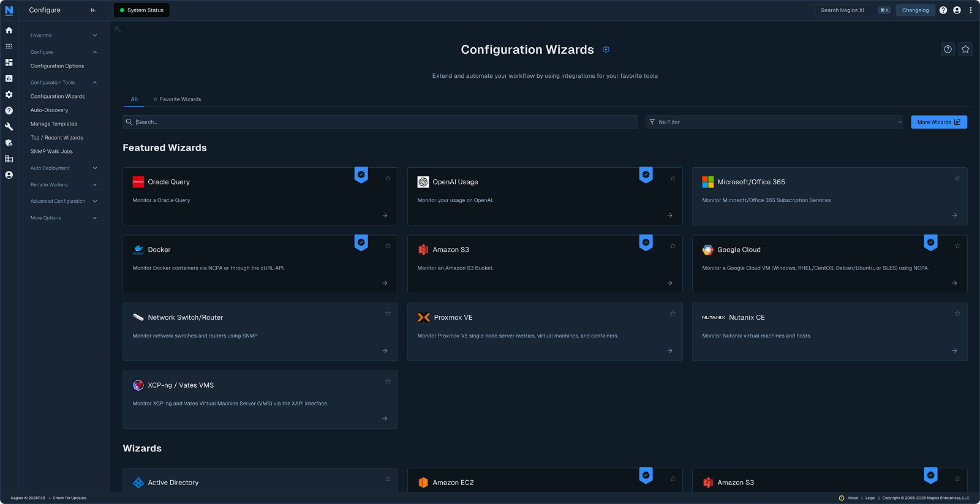
Task: Open Proxmox VE wizard arrow
Action: (669, 351)
